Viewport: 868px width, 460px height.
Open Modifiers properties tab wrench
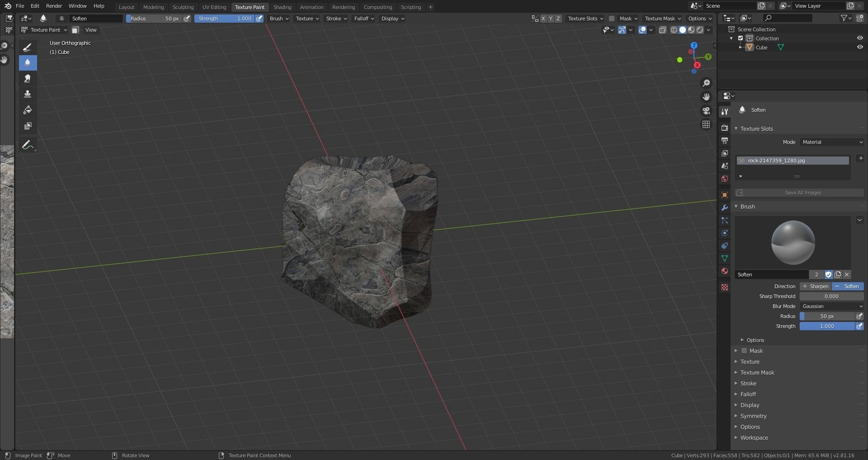click(x=725, y=208)
